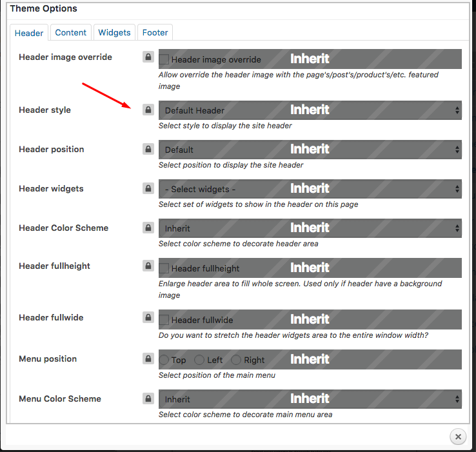
Task: Enable the Header fullheight checkbox
Action: pos(164,268)
